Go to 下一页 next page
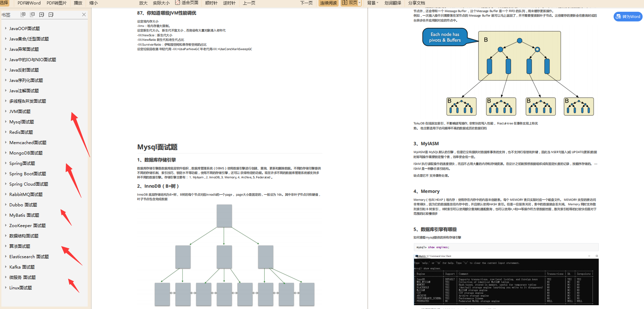644x309 pixels. click(306, 3)
